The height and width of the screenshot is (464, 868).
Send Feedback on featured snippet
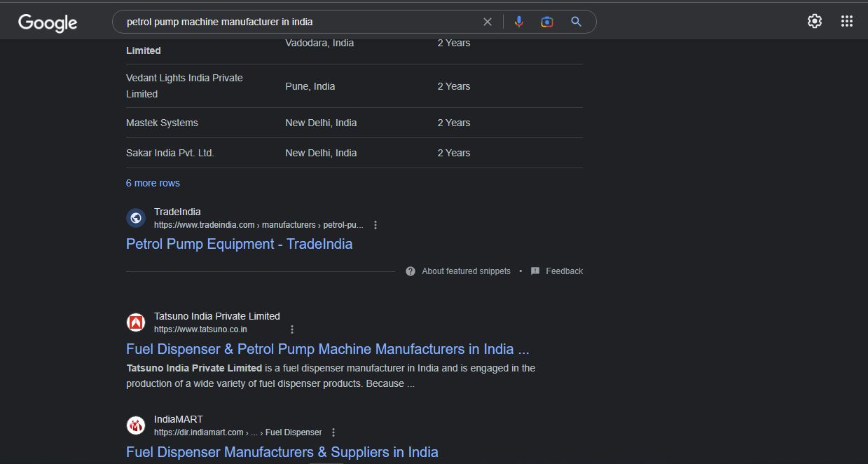tap(564, 271)
